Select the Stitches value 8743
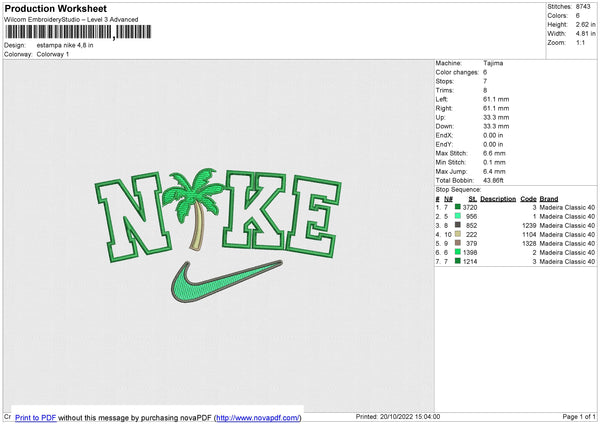This screenshot has width=600, height=424. pos(583,7)
